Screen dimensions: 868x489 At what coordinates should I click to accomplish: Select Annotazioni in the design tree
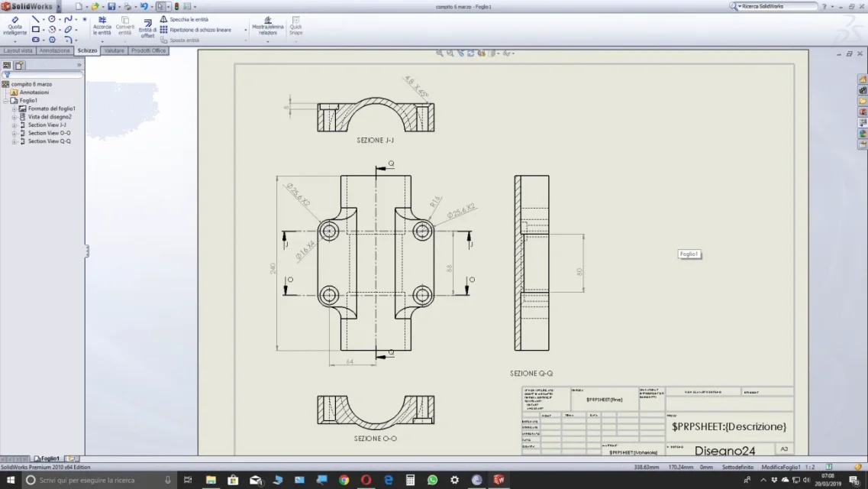click(34, 92)
